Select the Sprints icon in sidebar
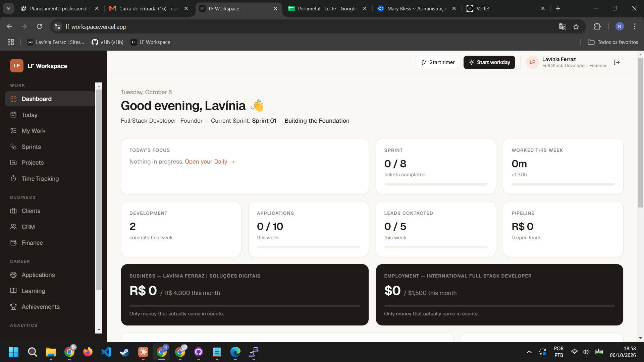 13,146
